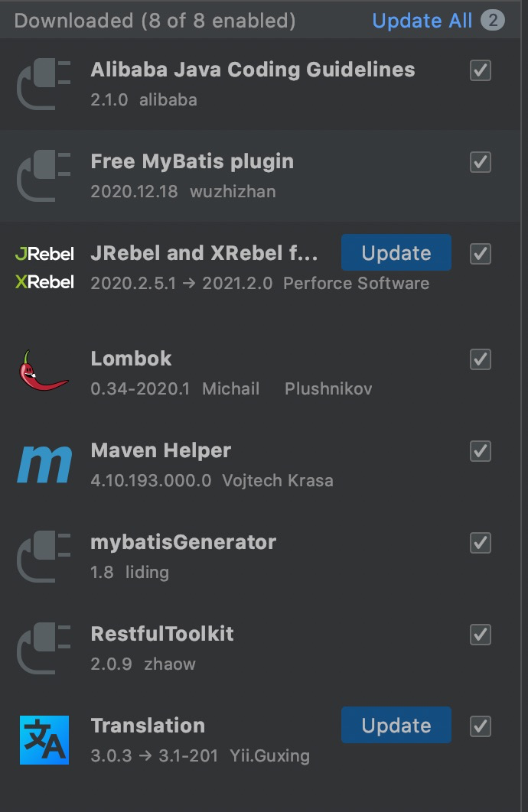
Task: Disable the Alibaba Java Coding Guidelines checkbox
Action: pyautogui.click(x=481, y=70)
